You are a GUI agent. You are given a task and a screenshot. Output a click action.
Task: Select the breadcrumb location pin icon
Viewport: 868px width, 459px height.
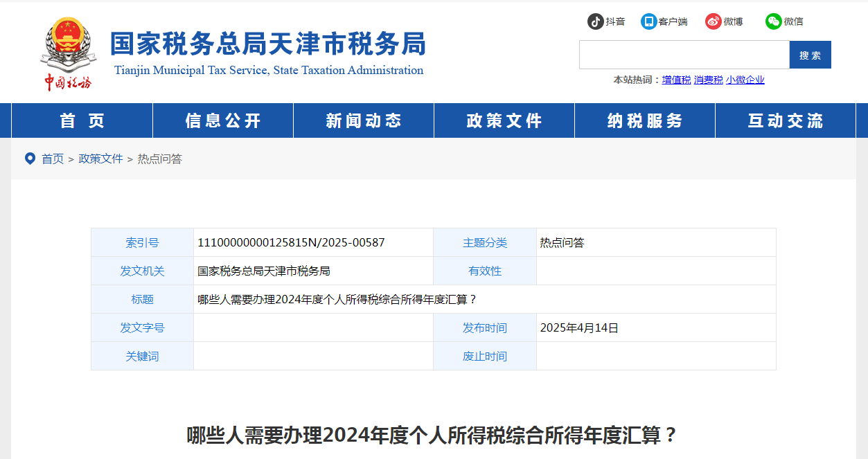(x=29, y=159)
